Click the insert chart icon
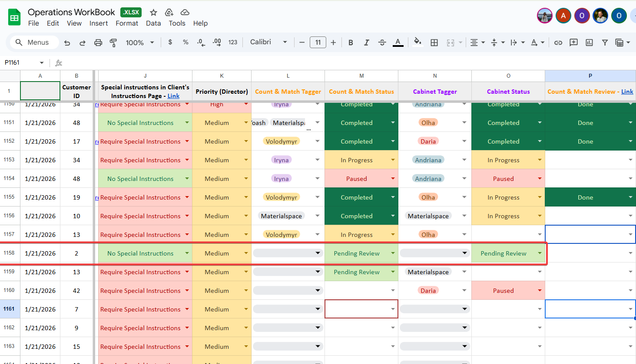The image size is (636, 364). click(589, 43)
